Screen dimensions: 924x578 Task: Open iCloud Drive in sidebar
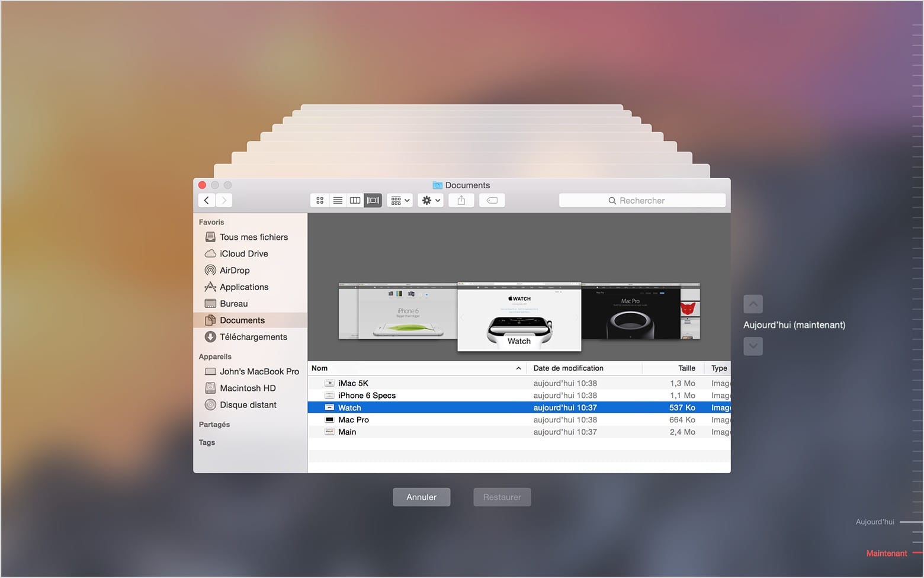[250, 253]
